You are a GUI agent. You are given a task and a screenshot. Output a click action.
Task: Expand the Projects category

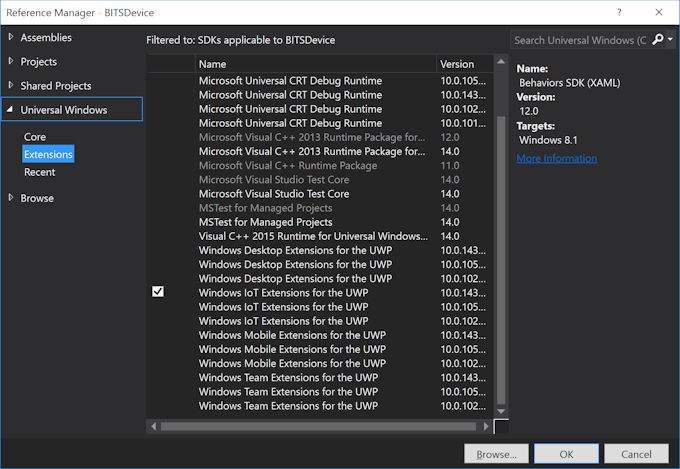[x=11, y=61]
